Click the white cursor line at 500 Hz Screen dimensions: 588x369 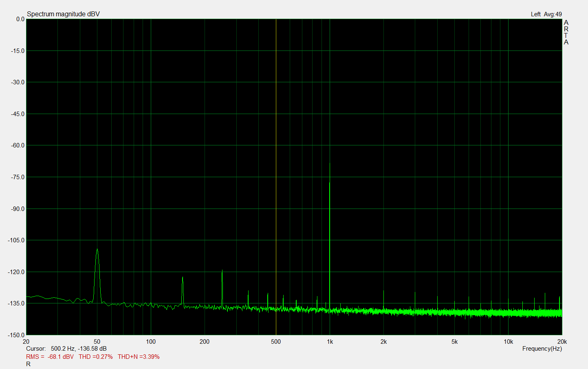pos(276,177)
